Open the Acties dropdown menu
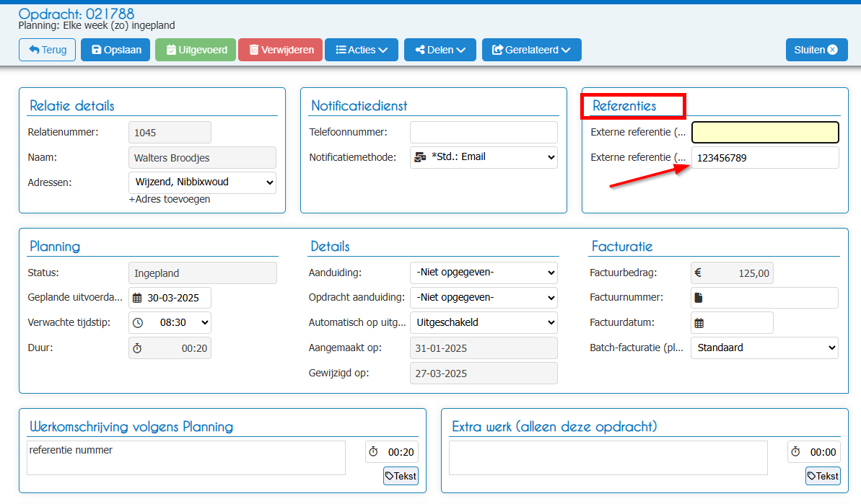 [362, 50]
